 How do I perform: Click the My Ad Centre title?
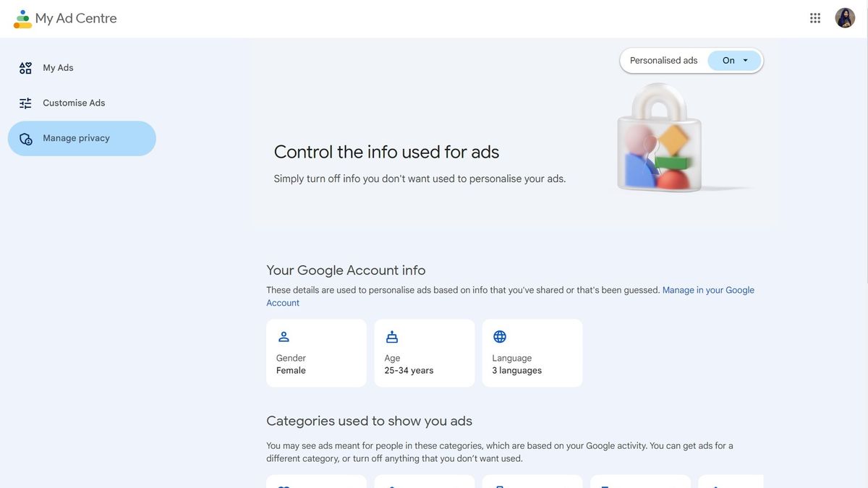(76, 17)
